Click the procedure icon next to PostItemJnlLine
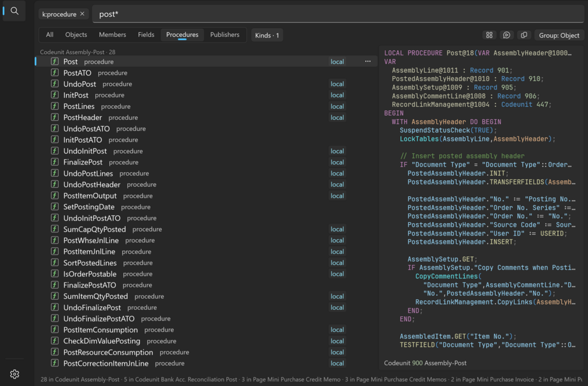 point(55,252)
